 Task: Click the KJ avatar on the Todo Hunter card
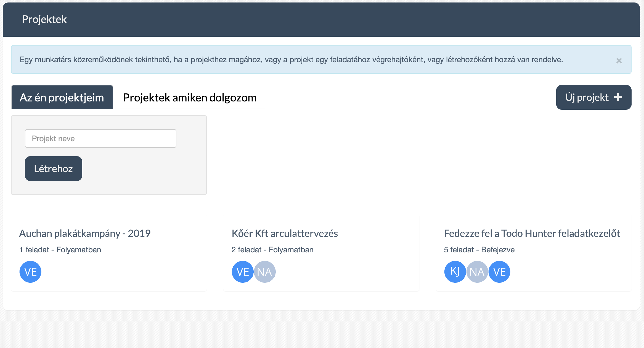(x=455, y=272)
